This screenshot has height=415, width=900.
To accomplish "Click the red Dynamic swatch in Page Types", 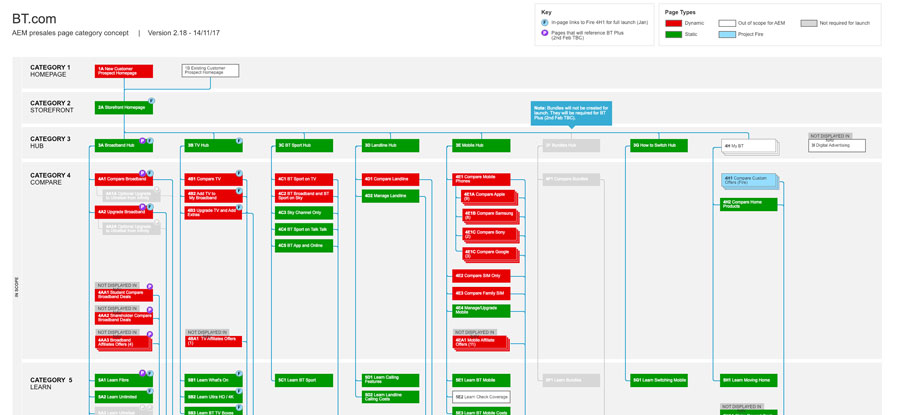I will tap(674, 23).
